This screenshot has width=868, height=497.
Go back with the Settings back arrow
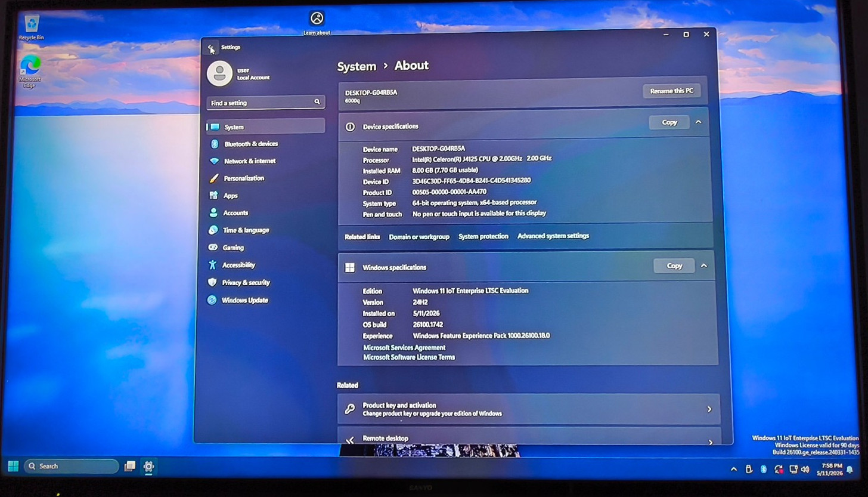pyautogui.click(x=210, y=47)
